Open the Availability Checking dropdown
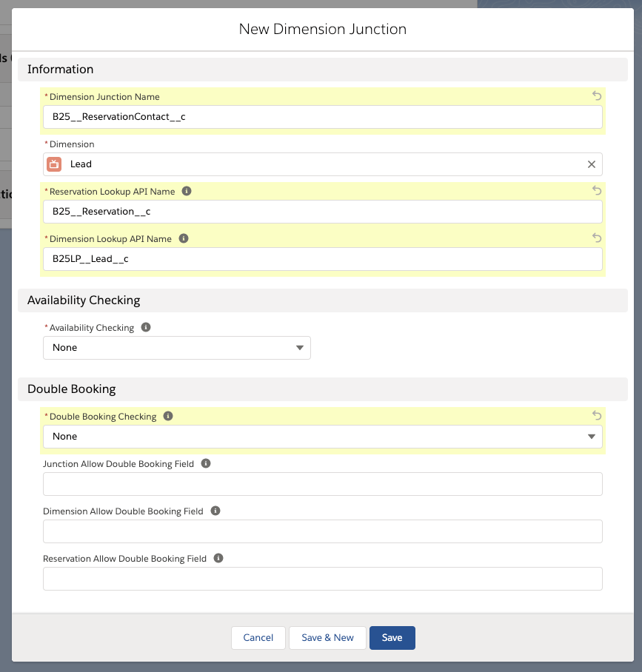 (x=176, y=348)
